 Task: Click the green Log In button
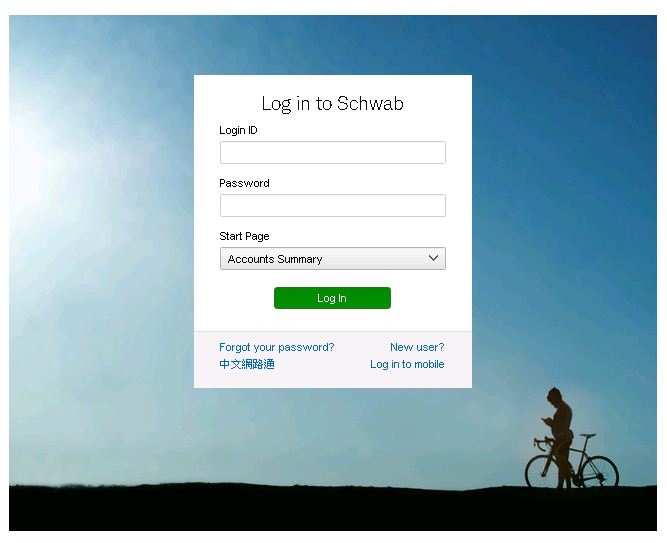pyautogui.click(x=332, y=298)
